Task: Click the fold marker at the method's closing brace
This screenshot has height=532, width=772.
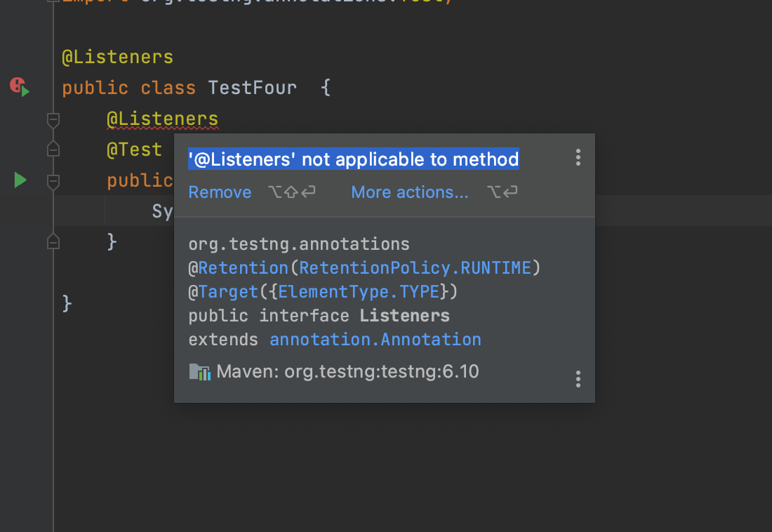Action: click(53, 241)
